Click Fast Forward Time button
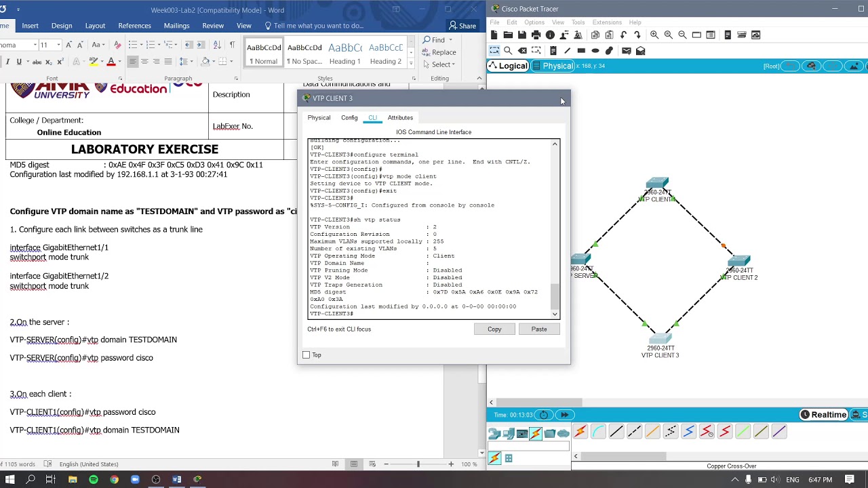 564,415
